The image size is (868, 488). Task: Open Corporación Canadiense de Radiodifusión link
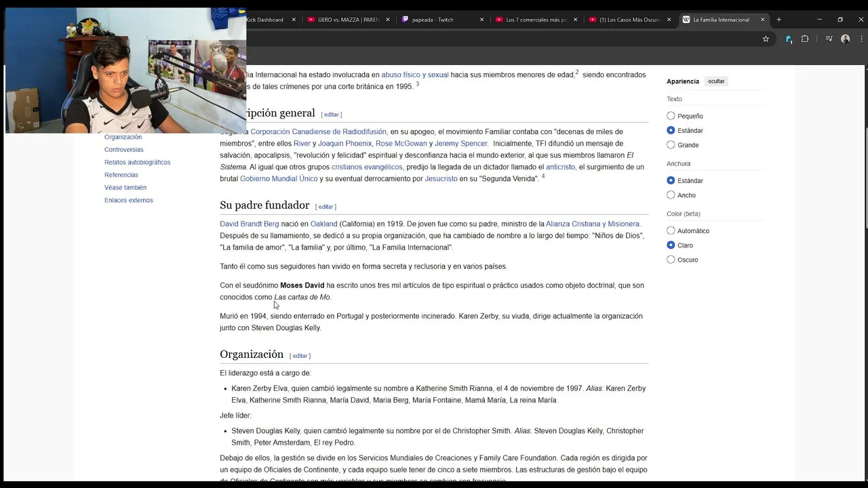318,131
